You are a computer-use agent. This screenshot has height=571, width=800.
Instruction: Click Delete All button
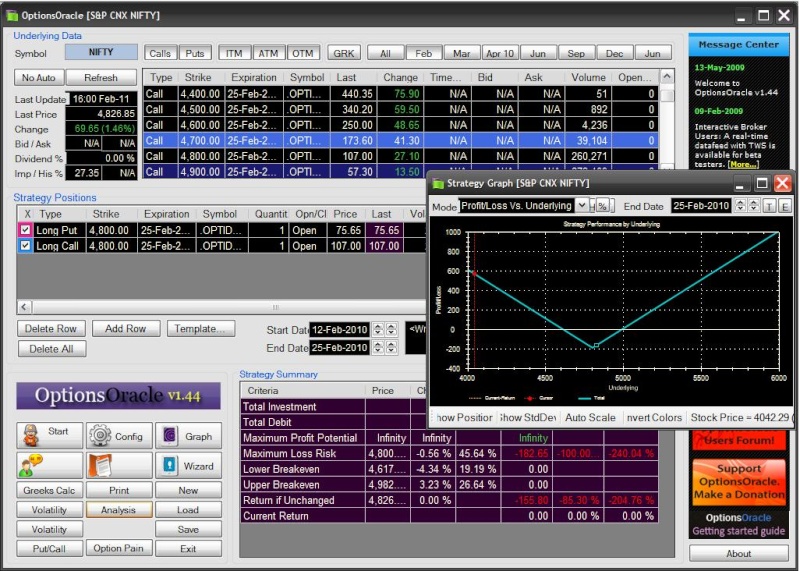tap(52, 349)
